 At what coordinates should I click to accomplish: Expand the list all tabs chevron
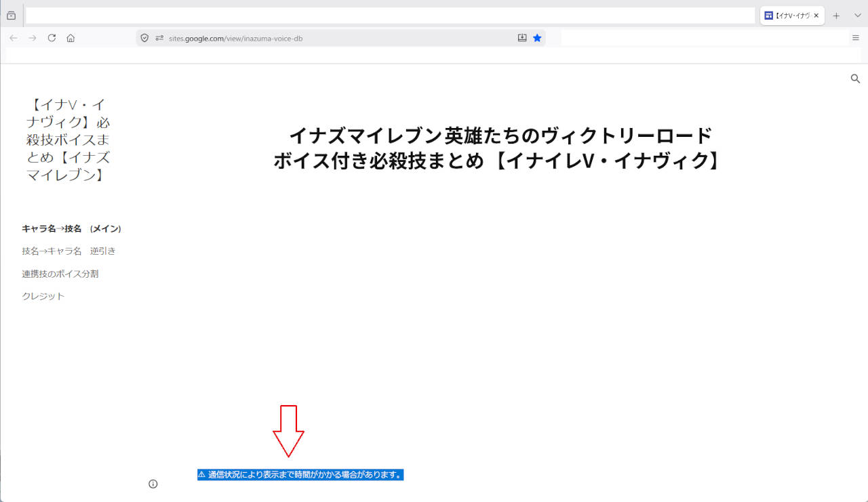[x=857, y=16]
